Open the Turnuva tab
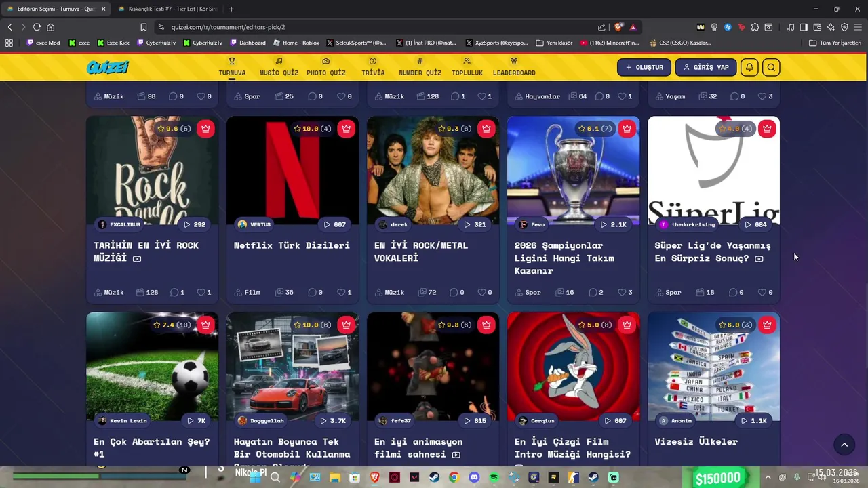The height and width of the screenshot is (488, 868). point(232,67)
